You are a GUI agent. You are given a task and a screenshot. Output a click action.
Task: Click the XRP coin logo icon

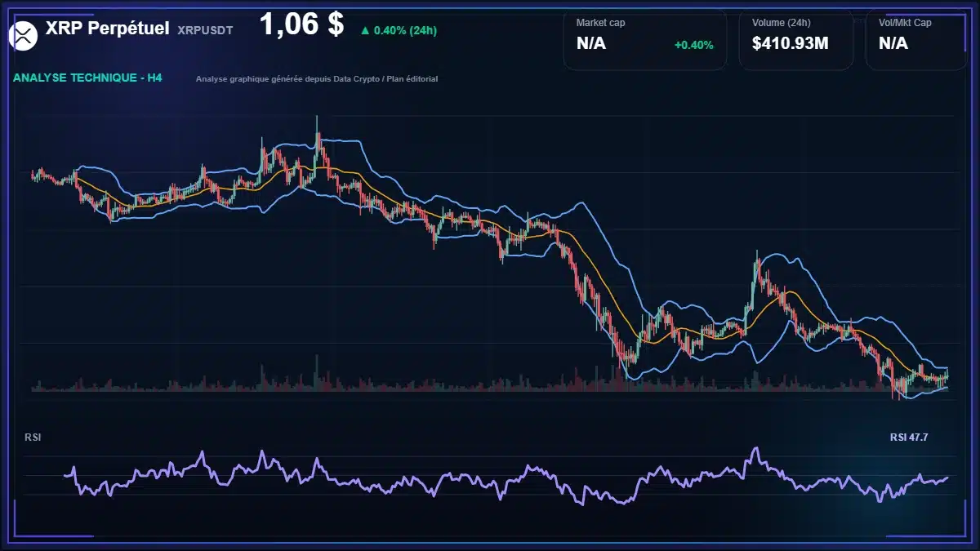point(24,35)
